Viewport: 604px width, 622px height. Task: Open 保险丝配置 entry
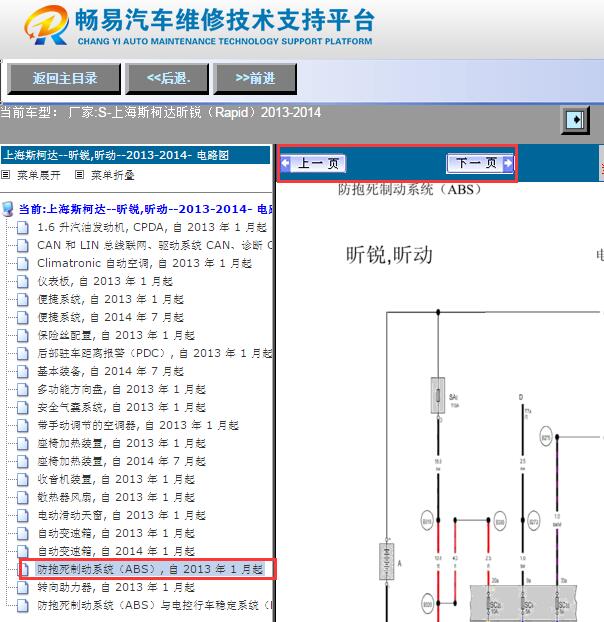click(x=116, y=335)
